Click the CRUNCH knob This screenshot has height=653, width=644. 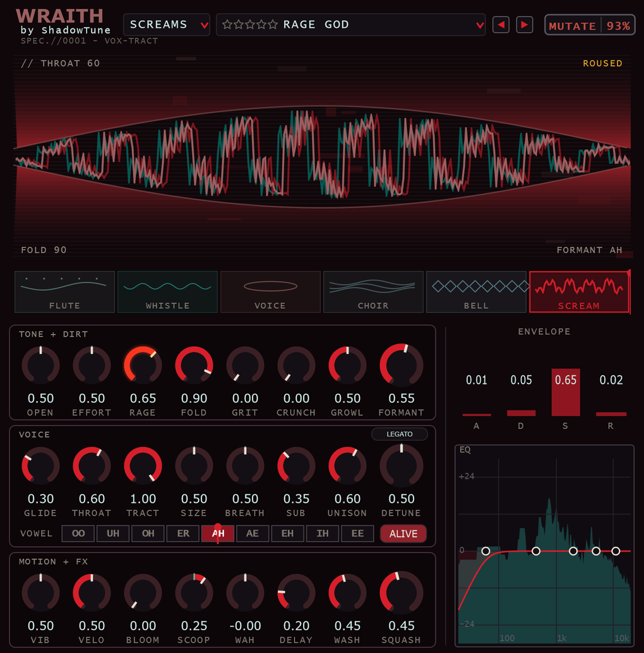pos(296,365)
